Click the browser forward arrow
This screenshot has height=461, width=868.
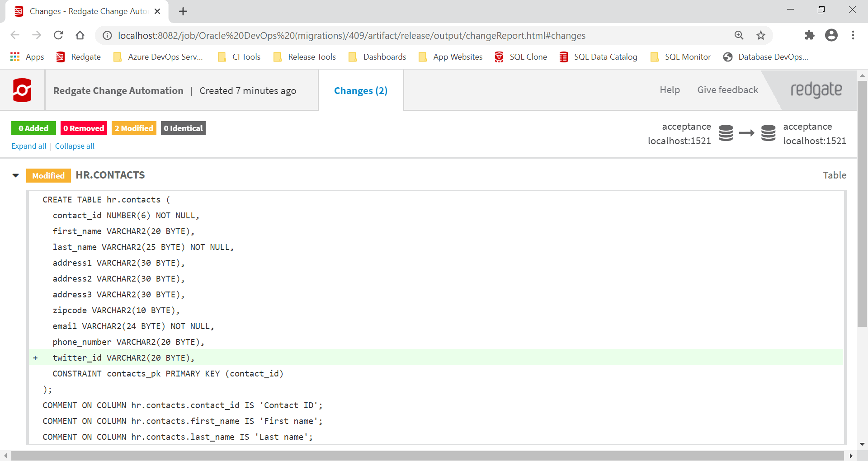coord(37,35)
